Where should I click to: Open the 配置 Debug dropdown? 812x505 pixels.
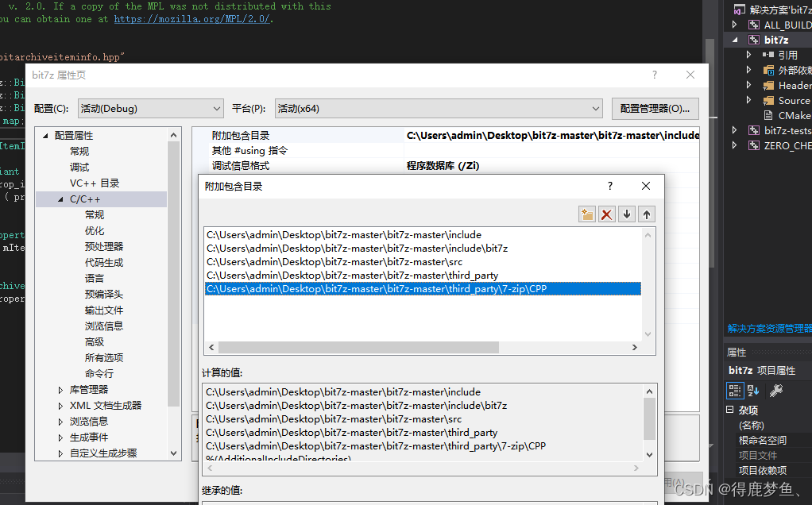(151, 109)
